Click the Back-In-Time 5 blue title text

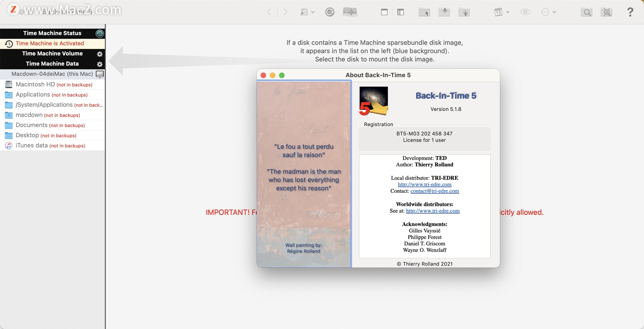click(x=446, y=96)
